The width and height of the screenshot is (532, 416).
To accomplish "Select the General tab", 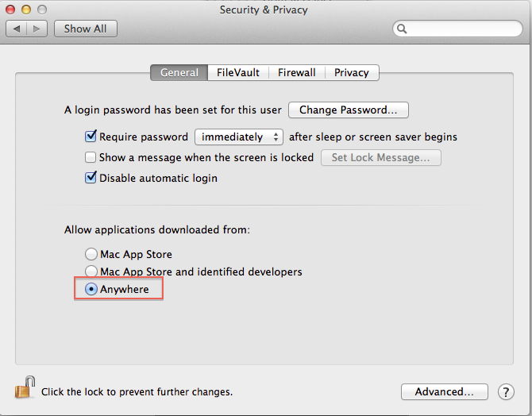I will point(179,72).
